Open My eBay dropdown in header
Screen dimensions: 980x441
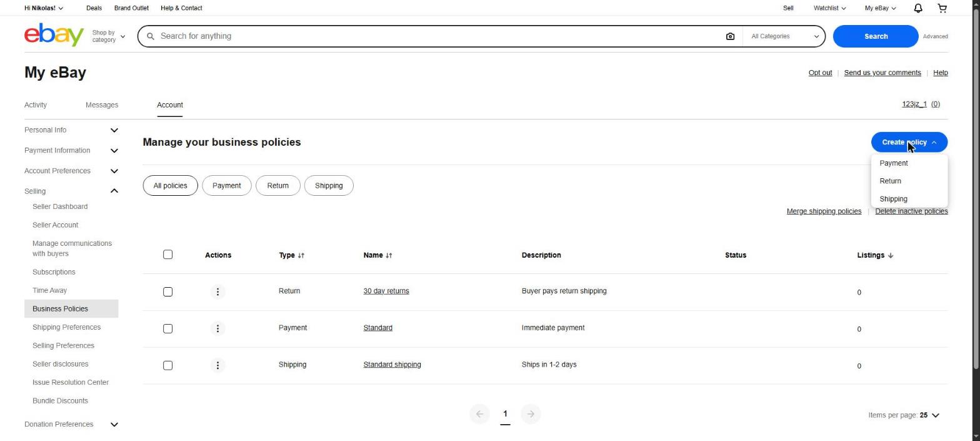click(x=880, y=8)
